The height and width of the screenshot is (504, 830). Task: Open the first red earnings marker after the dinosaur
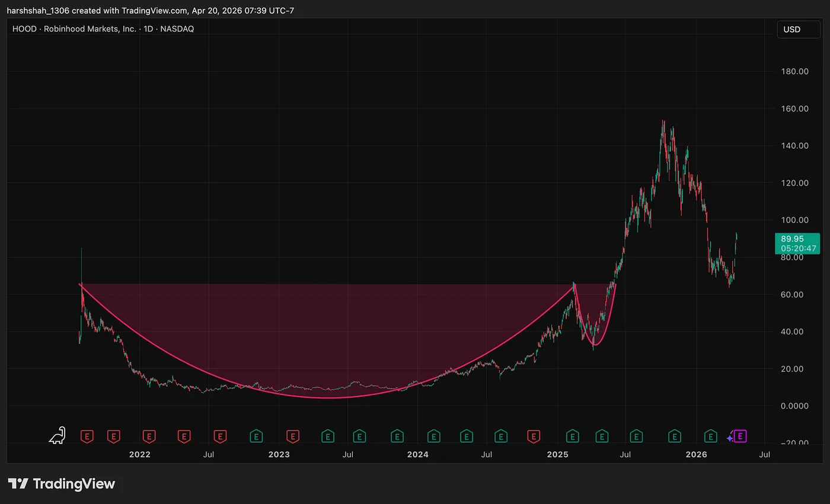tap(87, 437)
